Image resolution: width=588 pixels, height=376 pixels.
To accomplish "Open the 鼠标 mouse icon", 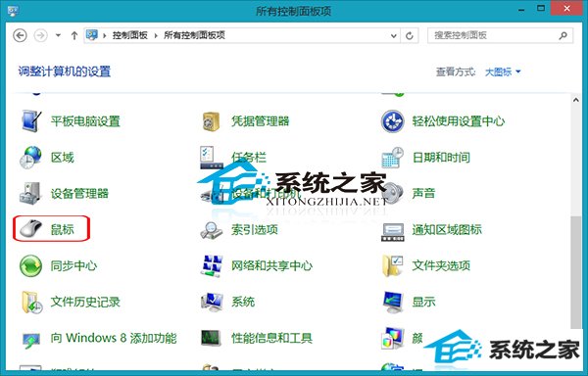I will coord(31,228).
